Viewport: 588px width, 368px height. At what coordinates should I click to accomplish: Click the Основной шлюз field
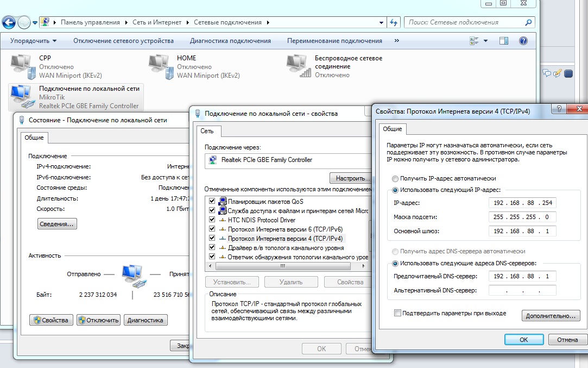[x=522, y=231]
